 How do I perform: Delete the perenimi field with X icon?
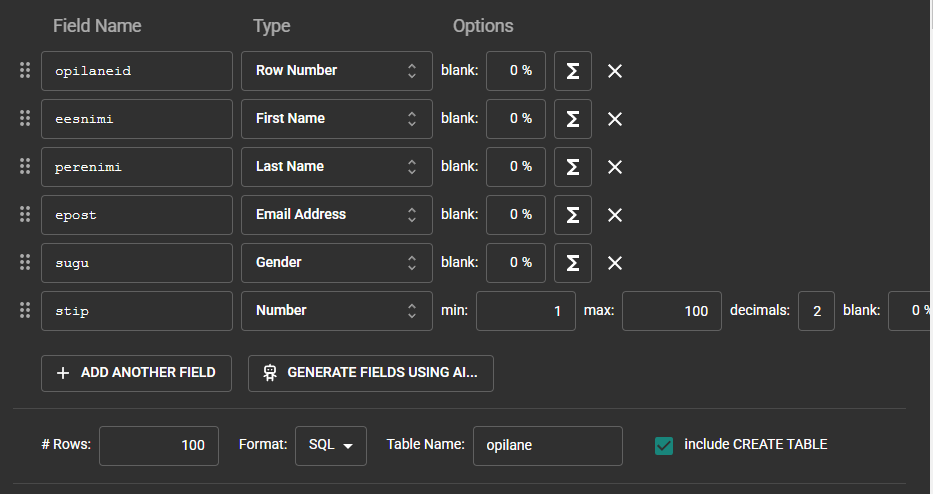[x=615, y=167]
